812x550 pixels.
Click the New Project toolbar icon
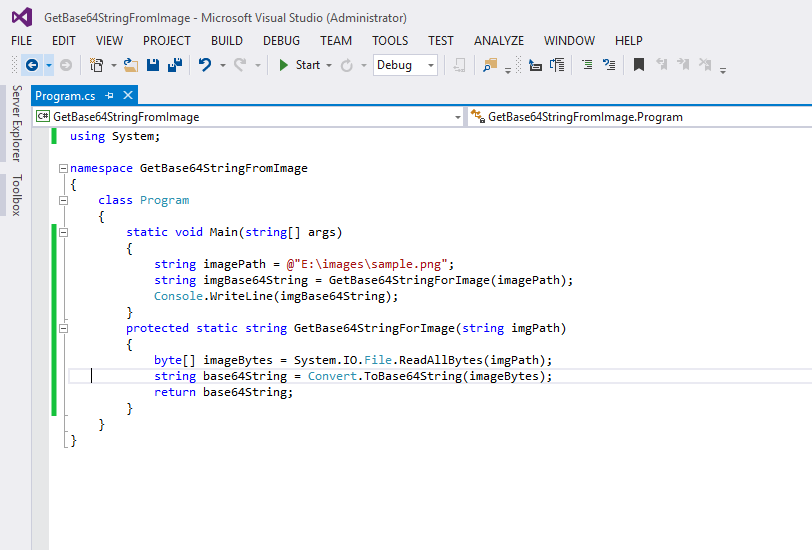tap(96, 65)
